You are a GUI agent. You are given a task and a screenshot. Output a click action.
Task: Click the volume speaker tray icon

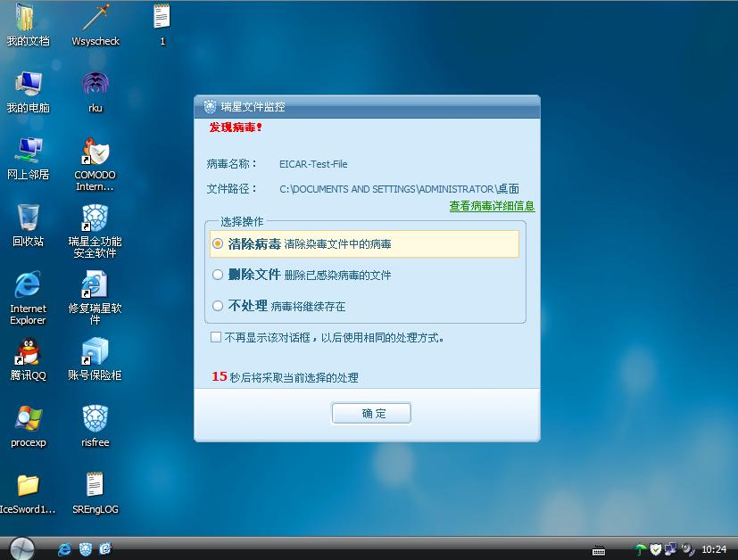(x=688, y=549)
